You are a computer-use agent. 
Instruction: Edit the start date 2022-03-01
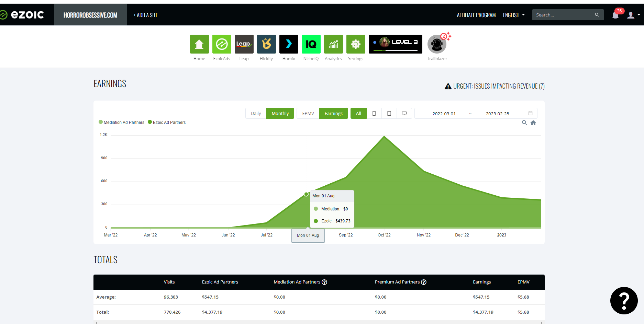444,114
